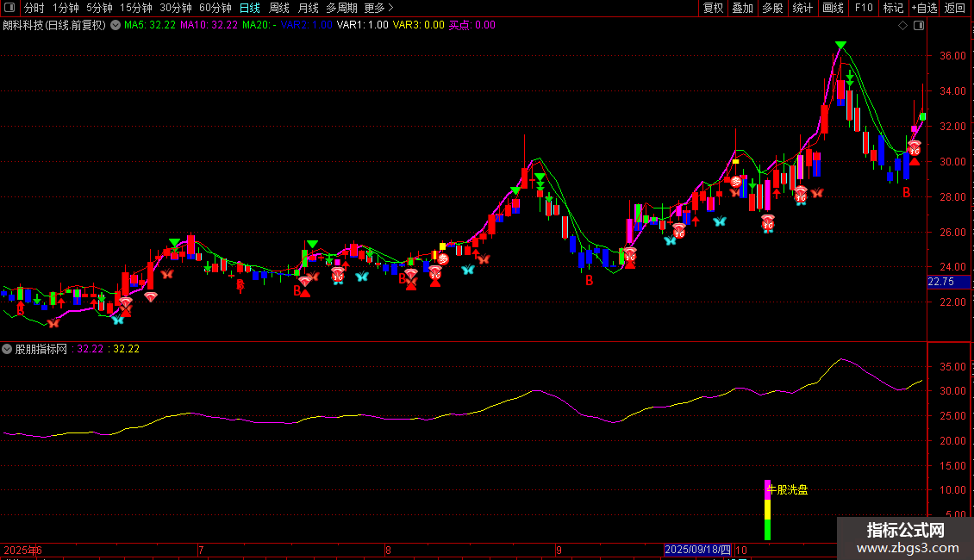Click the 牛股洗盘 color bar in sub-chart
974x560 pixels.
pos(767,510)
